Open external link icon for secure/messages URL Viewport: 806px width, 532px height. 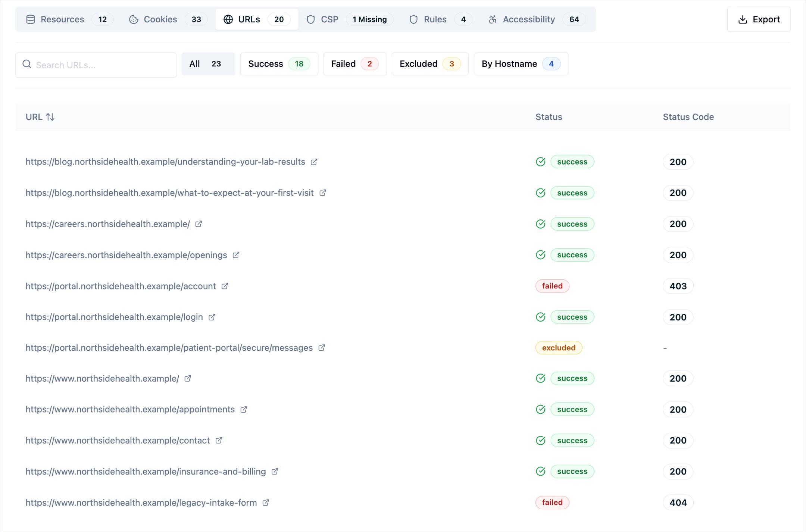(x=321, y=348)
